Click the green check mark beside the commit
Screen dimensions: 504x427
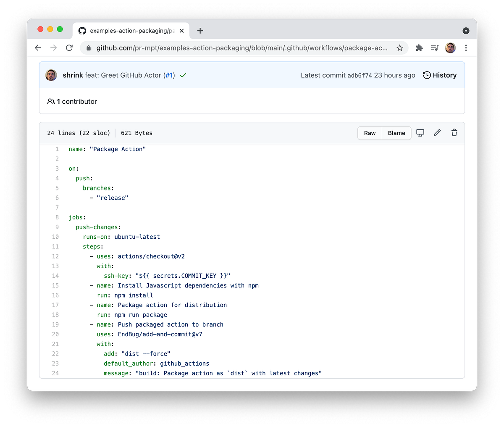click(183, 75)
